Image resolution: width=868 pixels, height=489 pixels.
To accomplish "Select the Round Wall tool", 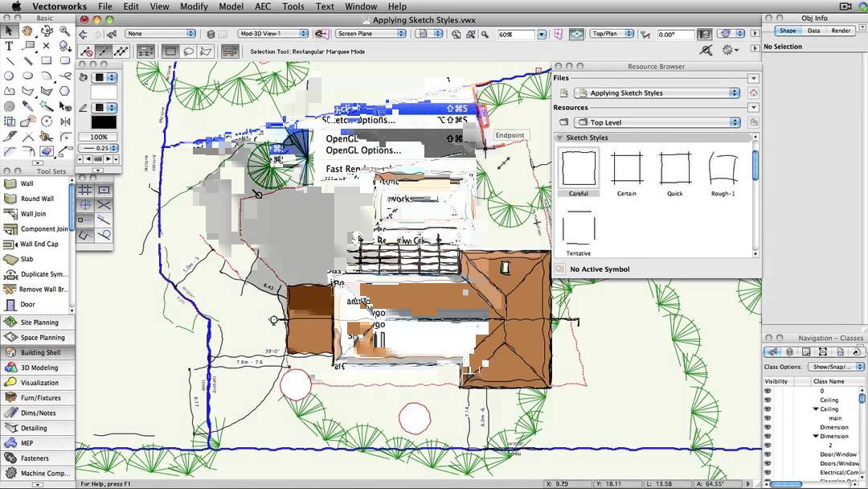I will [35, 199].
